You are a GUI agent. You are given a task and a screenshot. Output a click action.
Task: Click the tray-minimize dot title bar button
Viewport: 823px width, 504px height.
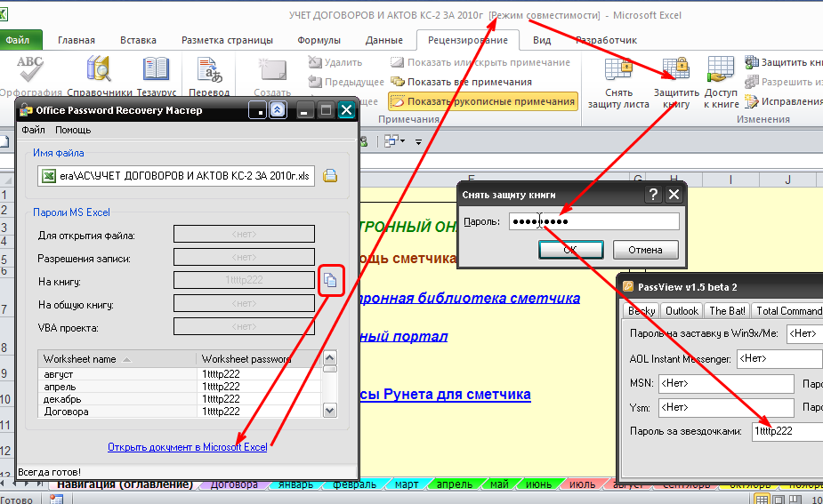[258, 110]
